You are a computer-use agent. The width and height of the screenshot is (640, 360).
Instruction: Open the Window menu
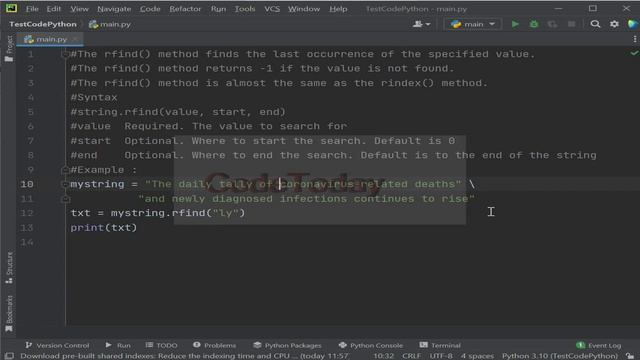[x=304, y=9]
